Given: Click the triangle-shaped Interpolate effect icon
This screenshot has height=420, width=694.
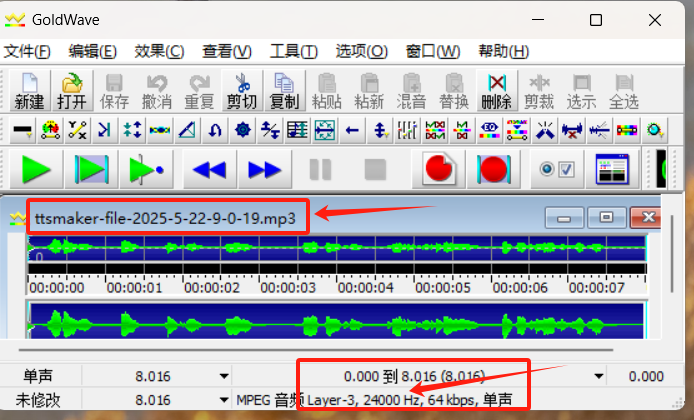Looking at the screenshot, I should click(x=187, y=131).
